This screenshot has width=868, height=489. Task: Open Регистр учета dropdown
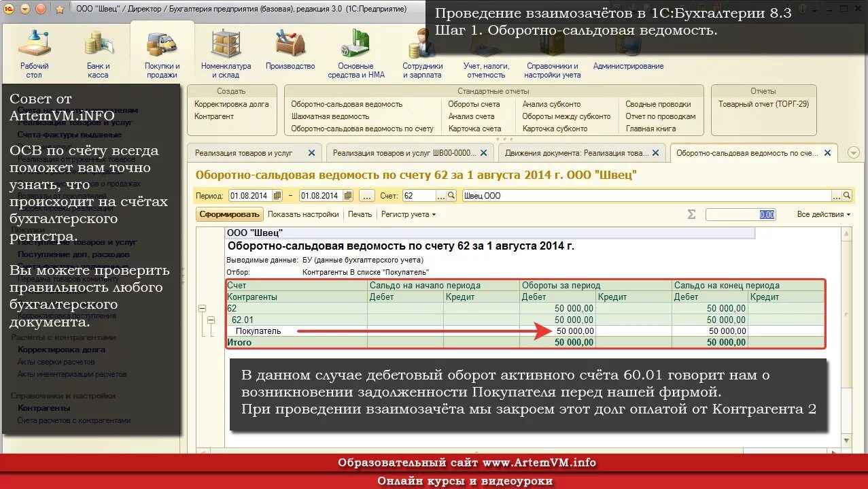[x=409, y=214]
